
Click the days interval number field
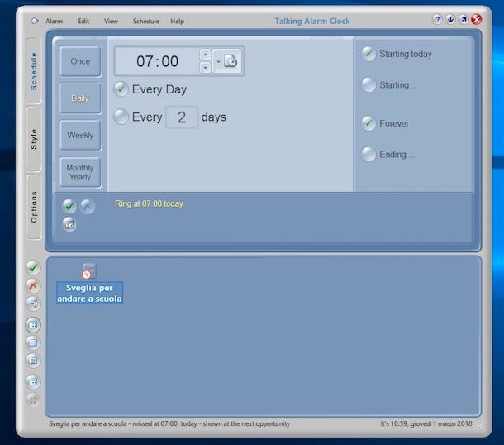182,117
